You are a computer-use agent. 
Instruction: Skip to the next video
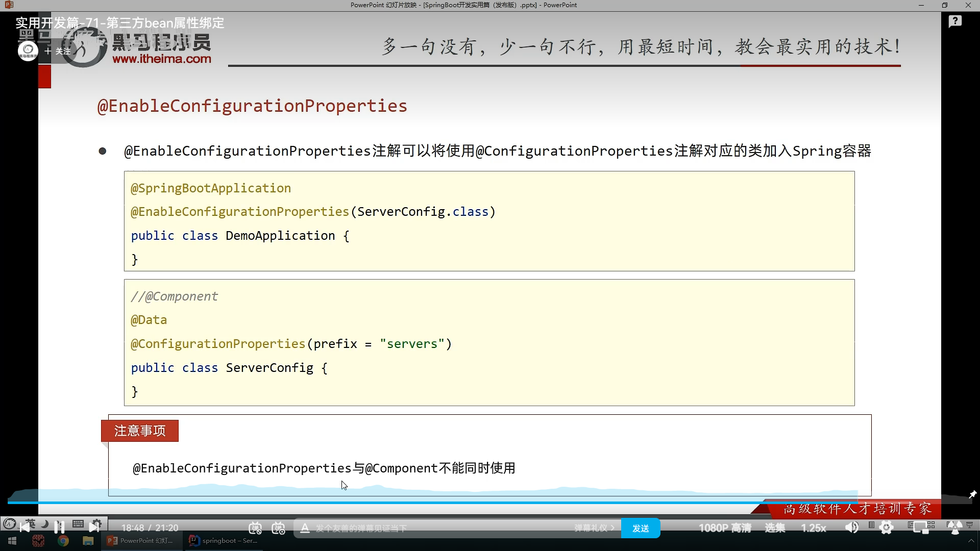pyautogui.click(x=94, y=527)
